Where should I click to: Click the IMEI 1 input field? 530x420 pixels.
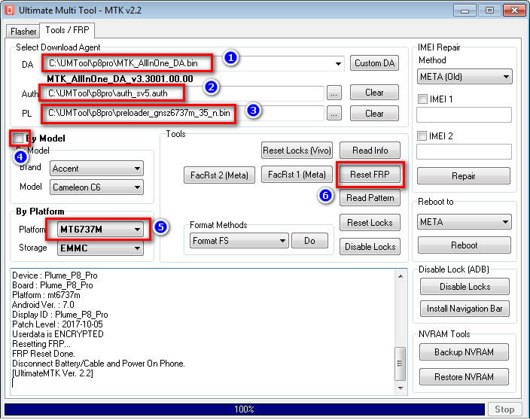coord(464,115)
